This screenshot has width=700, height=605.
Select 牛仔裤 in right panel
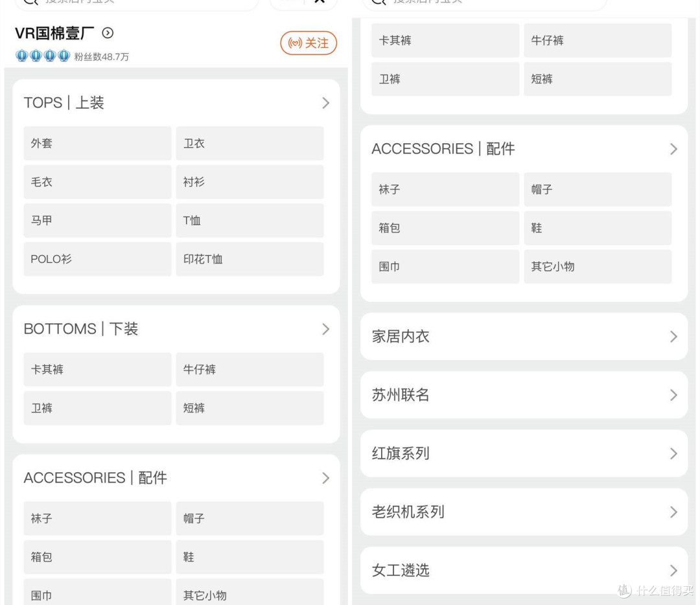[x=598, y=41]
